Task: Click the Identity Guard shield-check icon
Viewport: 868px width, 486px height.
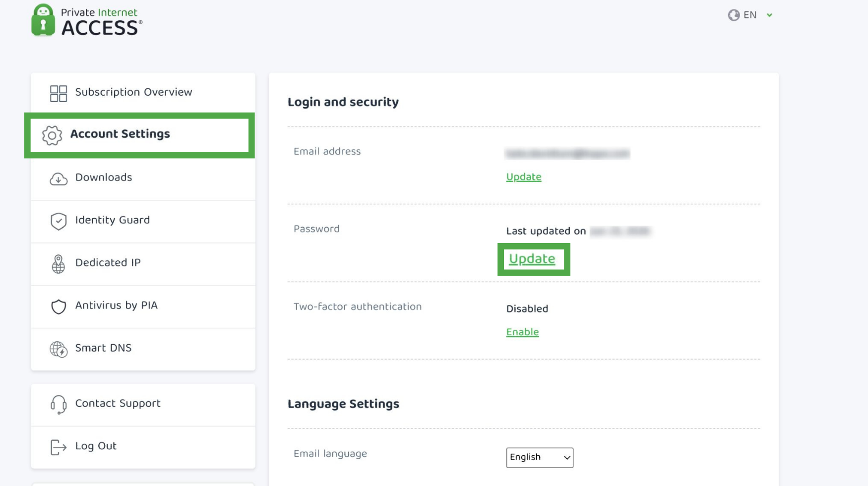Action: point(59,221)
